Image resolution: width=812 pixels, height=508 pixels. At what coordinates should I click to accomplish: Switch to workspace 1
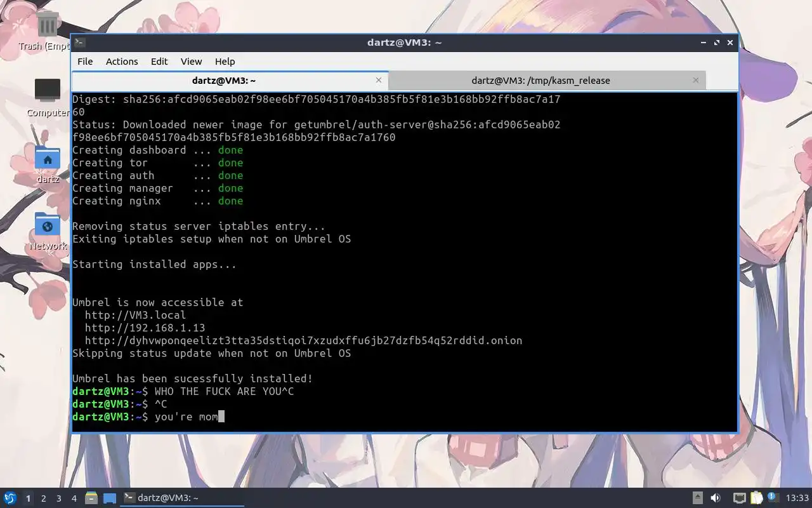click(28, 498)
